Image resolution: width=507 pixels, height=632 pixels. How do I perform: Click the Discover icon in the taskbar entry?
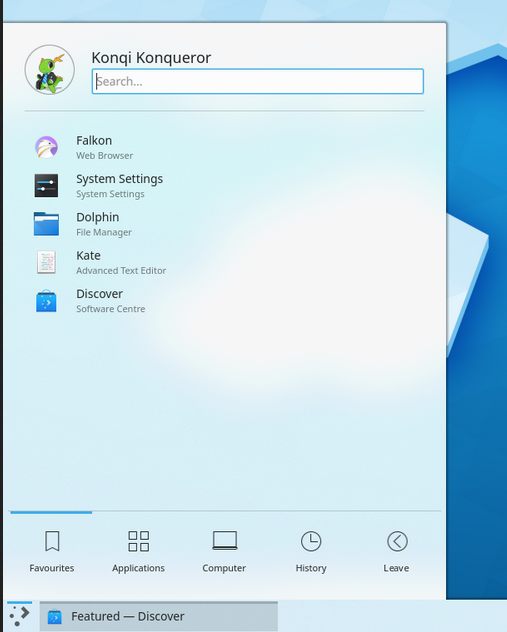coord(54,617)
